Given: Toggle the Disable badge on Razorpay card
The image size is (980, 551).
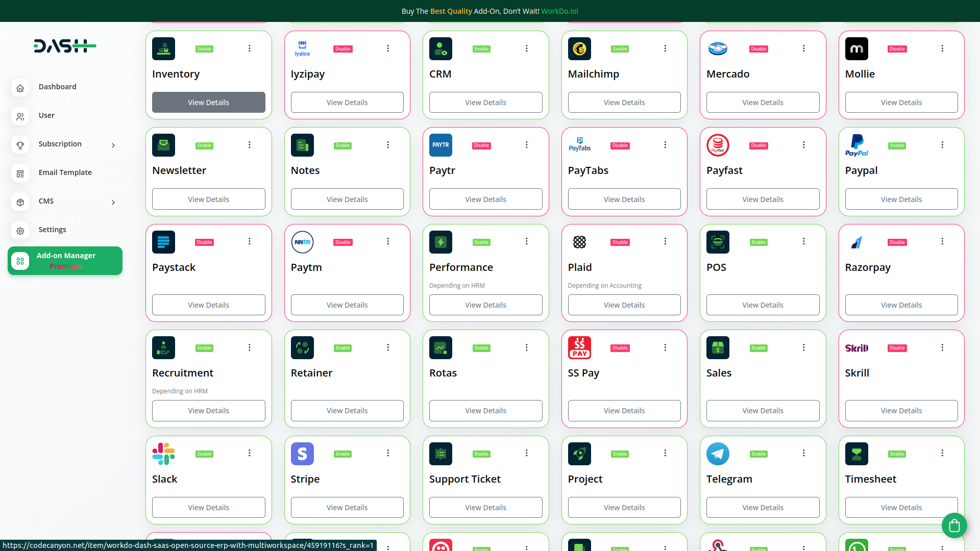Looking at the screenshot, I should coord(897,242).
